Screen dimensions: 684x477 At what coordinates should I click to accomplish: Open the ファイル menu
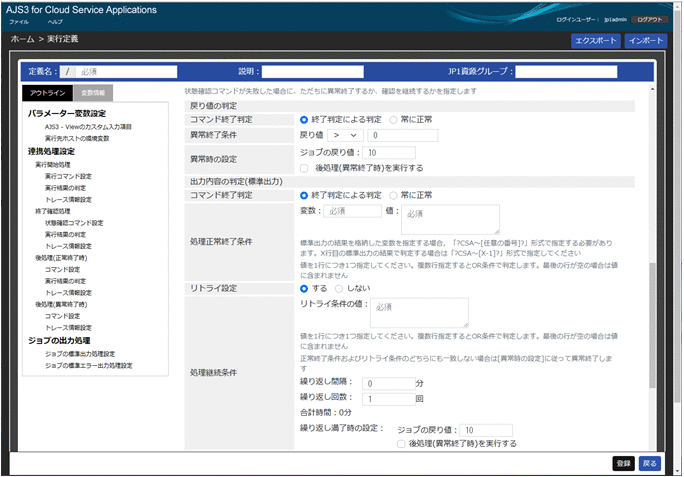19,21
